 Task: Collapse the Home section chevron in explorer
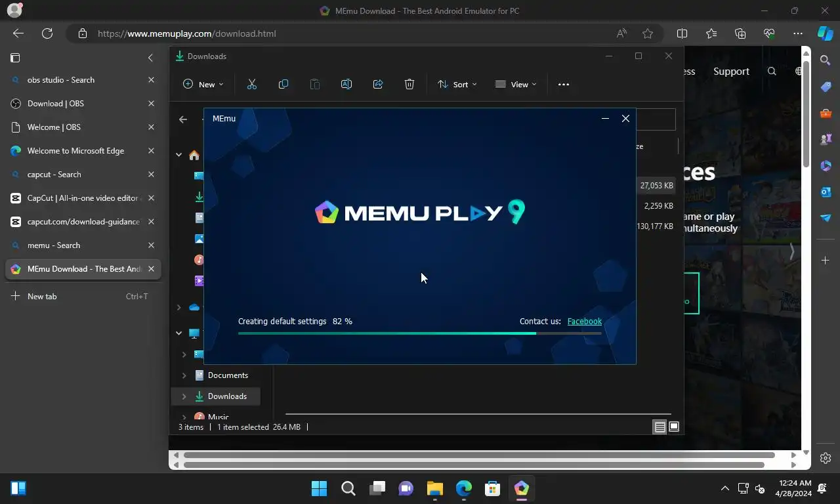[178, 155]
